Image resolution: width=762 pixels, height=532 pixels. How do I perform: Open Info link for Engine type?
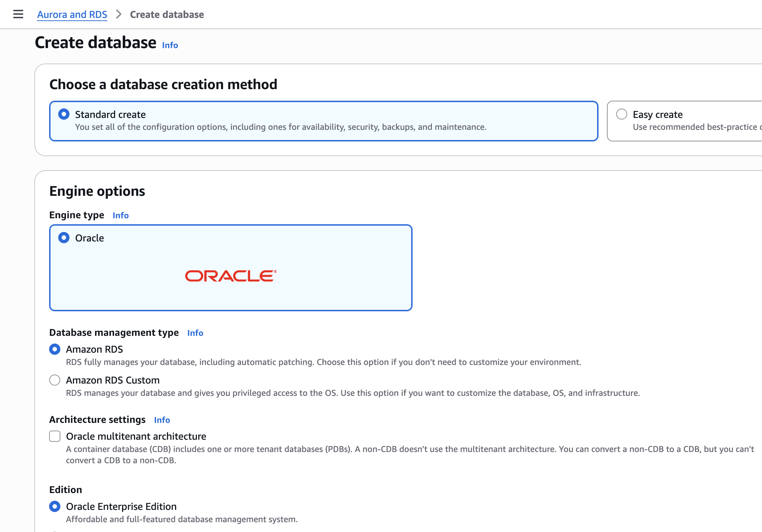click(x=120, y=215)
